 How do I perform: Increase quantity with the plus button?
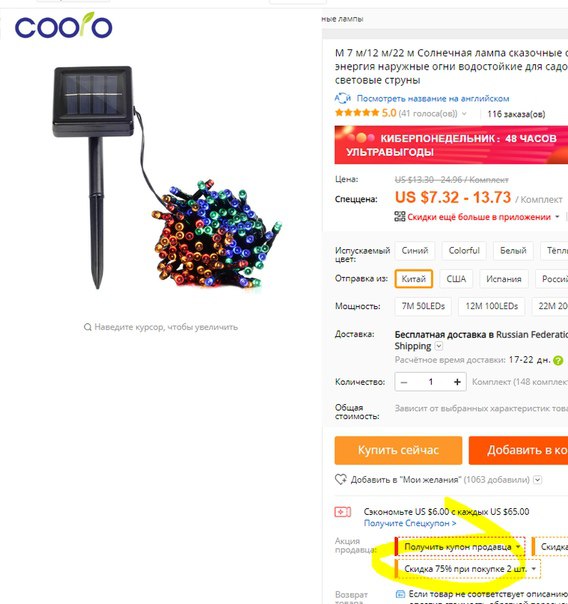(457, 382)
